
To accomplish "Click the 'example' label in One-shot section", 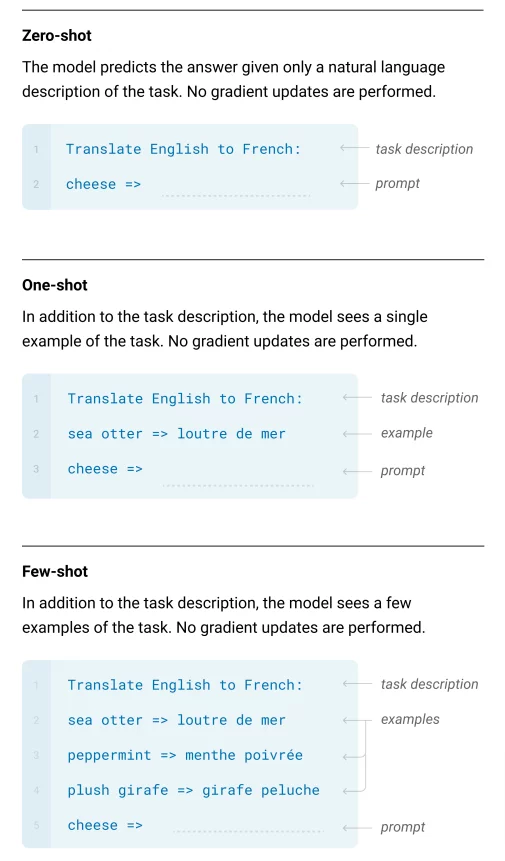I will (407, 433).
